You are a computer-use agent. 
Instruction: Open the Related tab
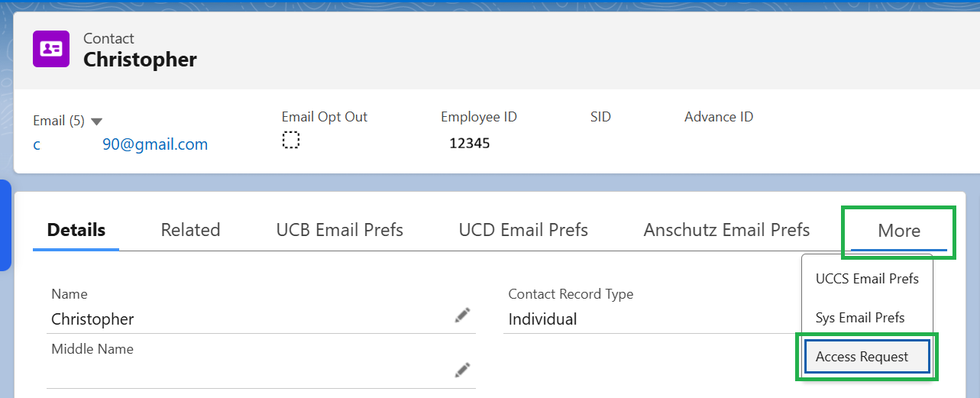point(190,230)
